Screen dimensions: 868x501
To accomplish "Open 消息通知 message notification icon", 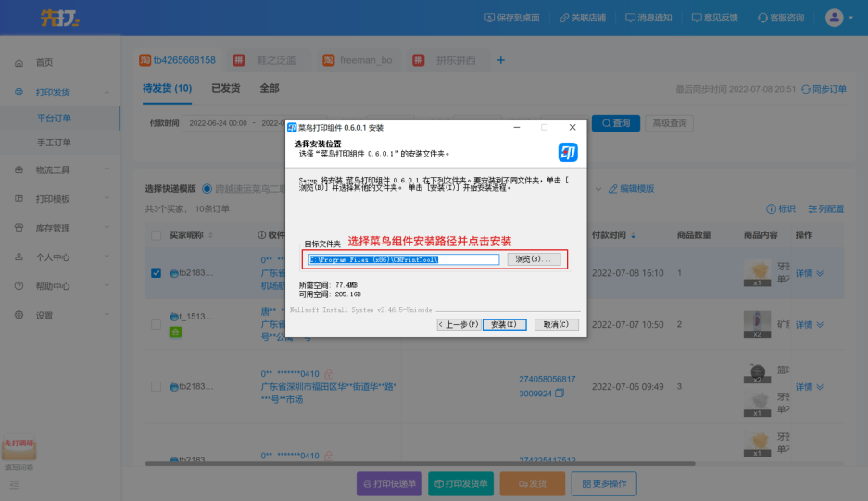I will pos(630,18).
